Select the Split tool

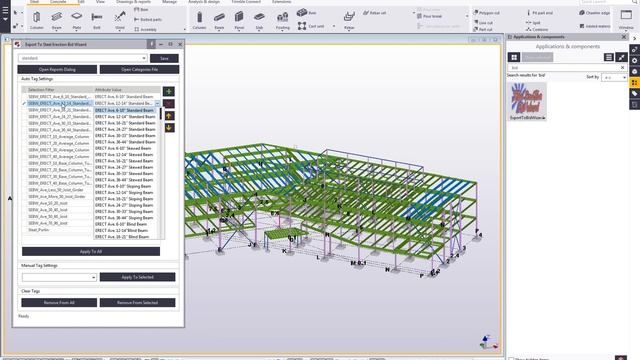(x=533, y=23)
